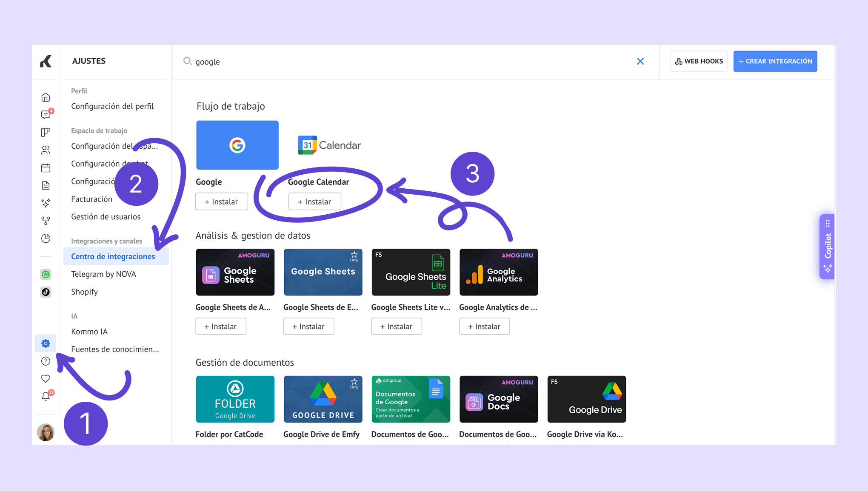Open the settings gear icon in sidebar
Viewport: 868px width, 491px height.
click(46, 343)
